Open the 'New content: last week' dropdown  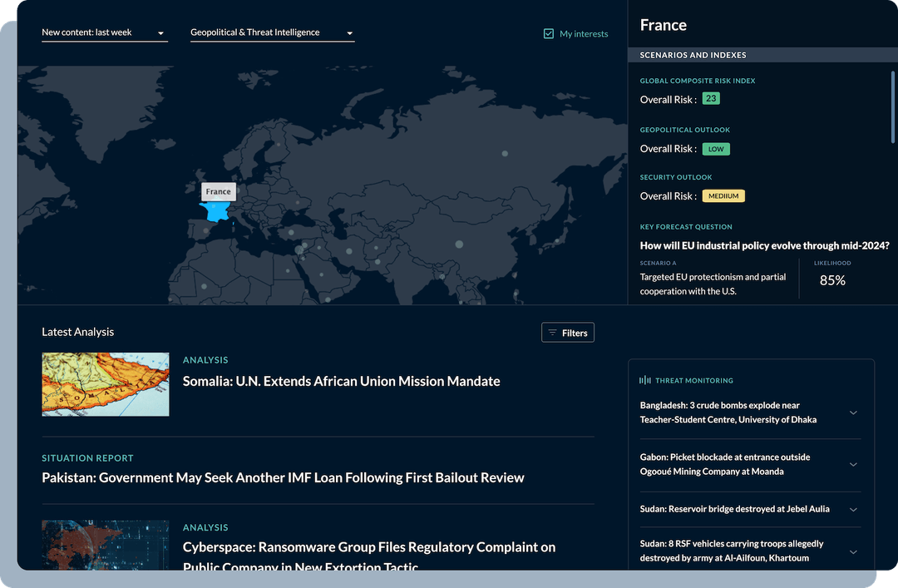(x=104, y=32)
